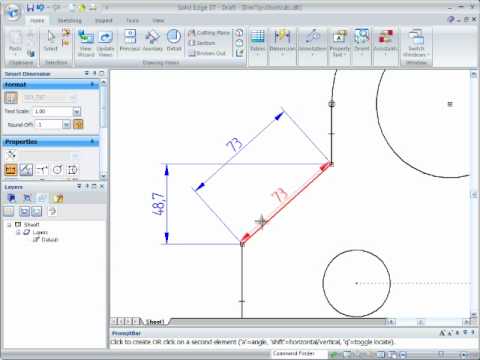Open the Switch Windows dropdown
The width and height of the screenshot is (480, 360).
pos(416,43)
